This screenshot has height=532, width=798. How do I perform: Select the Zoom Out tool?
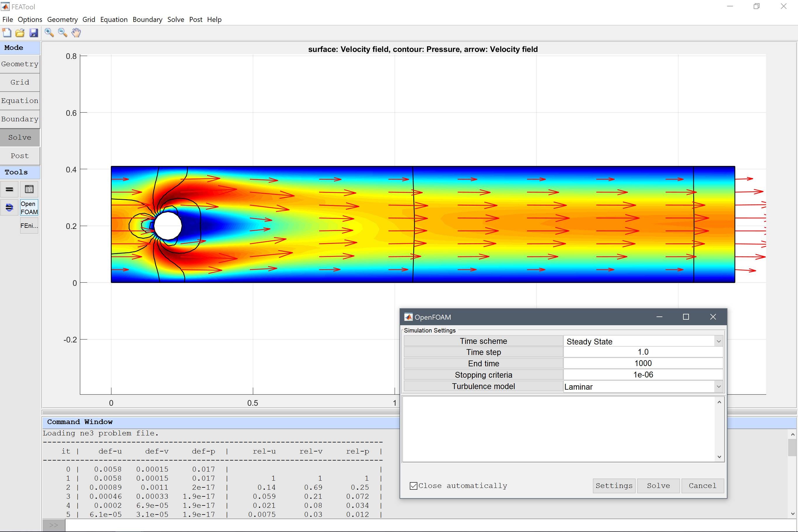tap(62, 33)
